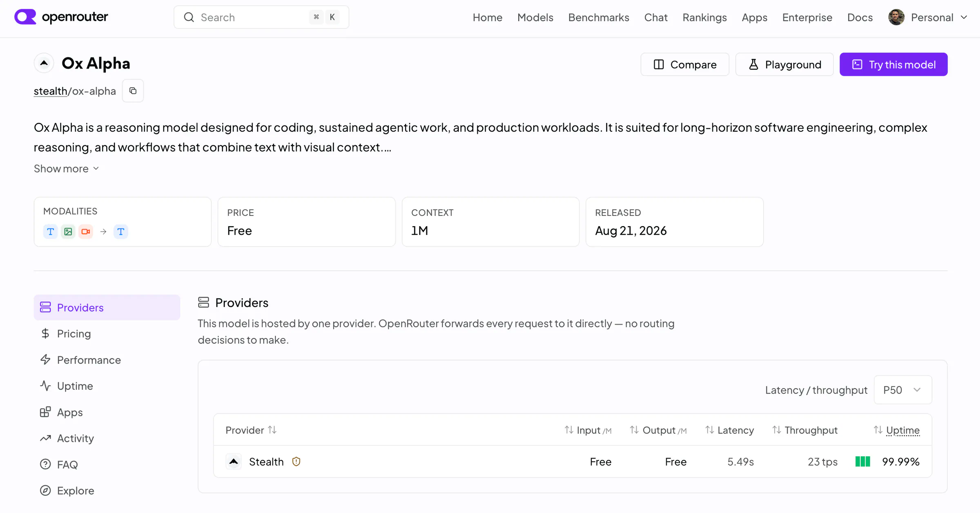
Task: Sort the table by Latency
Action: pos(730,430)
